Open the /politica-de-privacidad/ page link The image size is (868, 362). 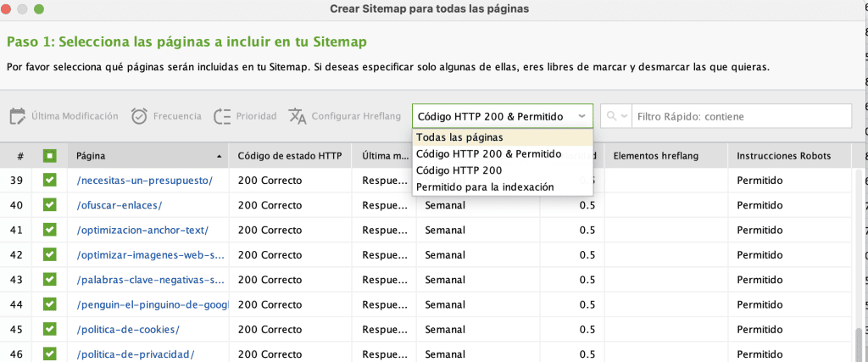[x=136, y=354]
